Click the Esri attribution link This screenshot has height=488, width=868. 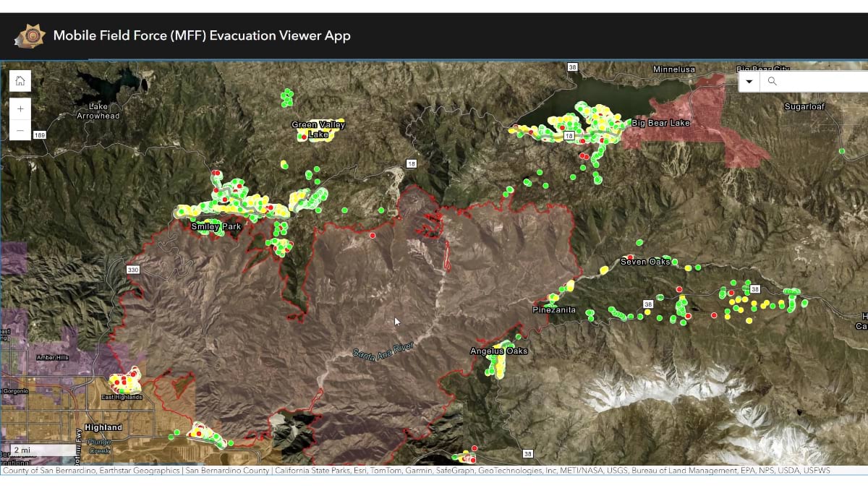coord(362,470)
